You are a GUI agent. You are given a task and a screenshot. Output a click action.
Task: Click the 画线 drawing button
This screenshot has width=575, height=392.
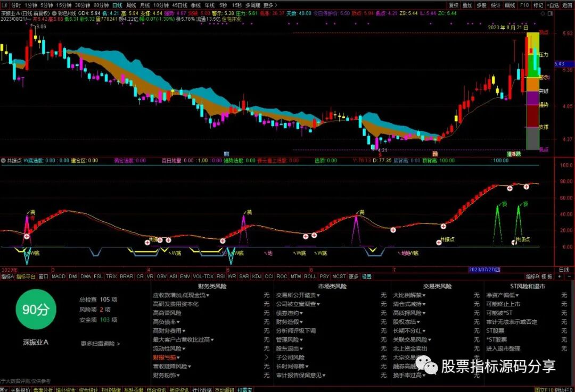(510, 5)
